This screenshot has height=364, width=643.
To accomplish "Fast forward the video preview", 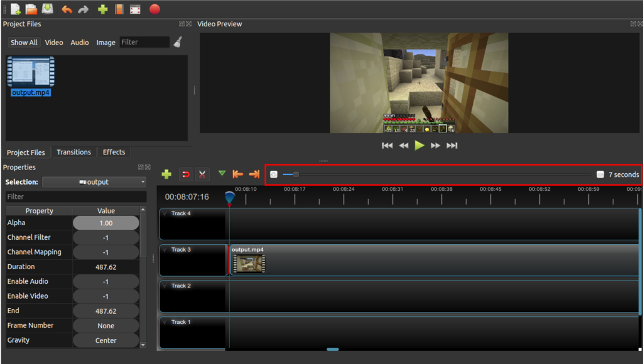I will pos(436,146).
